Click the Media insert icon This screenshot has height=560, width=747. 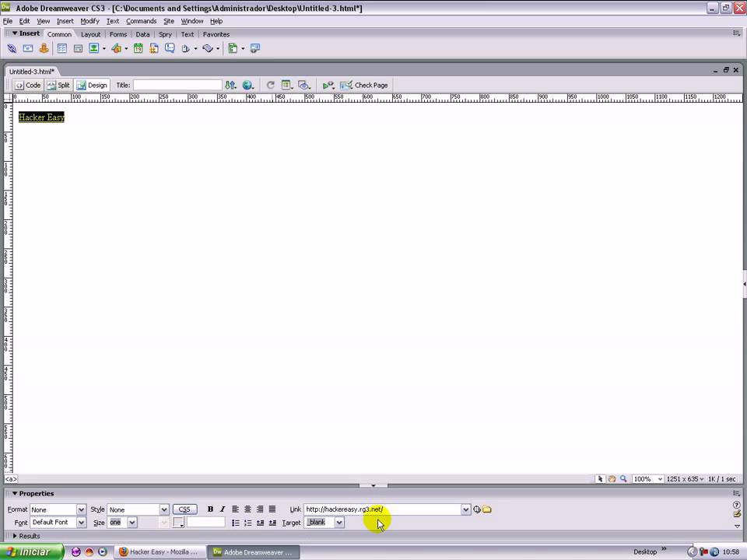pyautogui.click(x=116, y=48)
